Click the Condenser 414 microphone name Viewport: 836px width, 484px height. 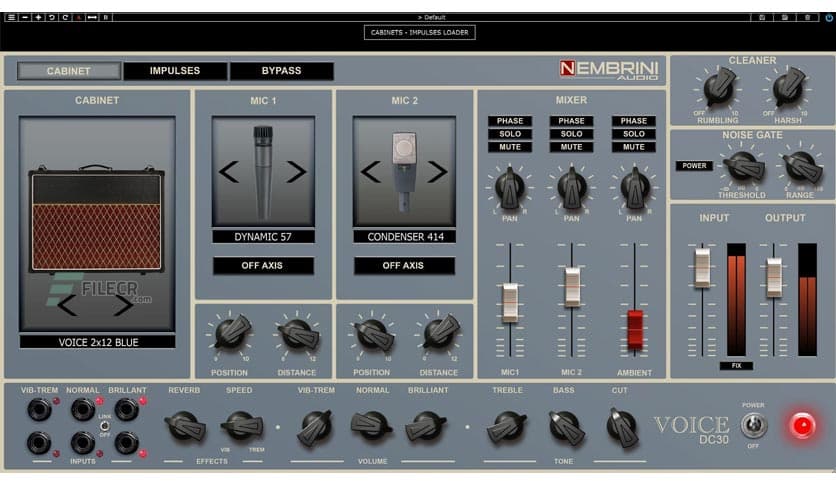(x=405, y=237)
